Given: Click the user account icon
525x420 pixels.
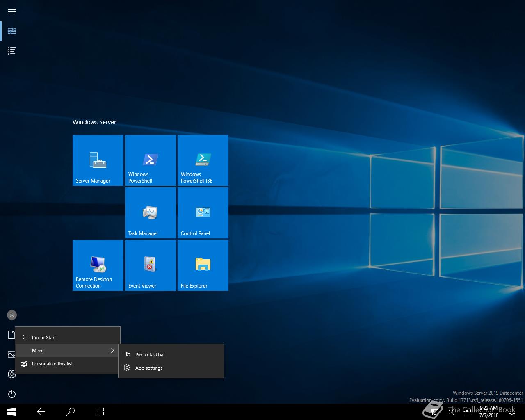Looking at the screenshot, I should point(12,315).
